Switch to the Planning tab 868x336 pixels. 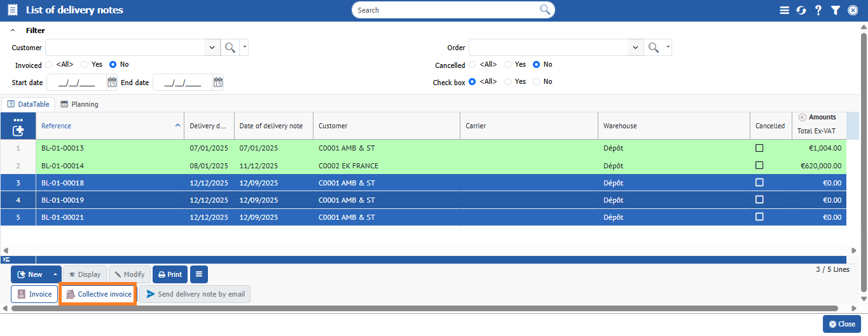tap(79, 104)
